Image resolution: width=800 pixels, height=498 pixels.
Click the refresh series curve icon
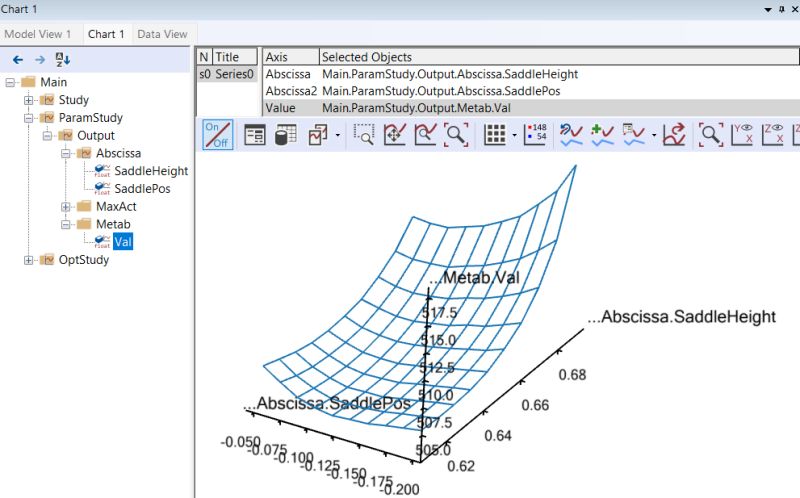pyautogui.click(x=571, y=135)
